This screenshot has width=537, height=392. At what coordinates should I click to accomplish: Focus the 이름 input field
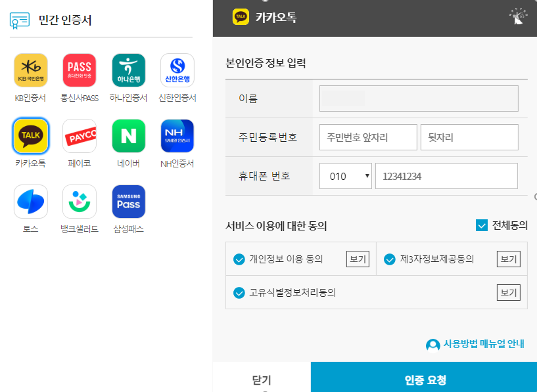pyautogui.click(x=419, y=98)
